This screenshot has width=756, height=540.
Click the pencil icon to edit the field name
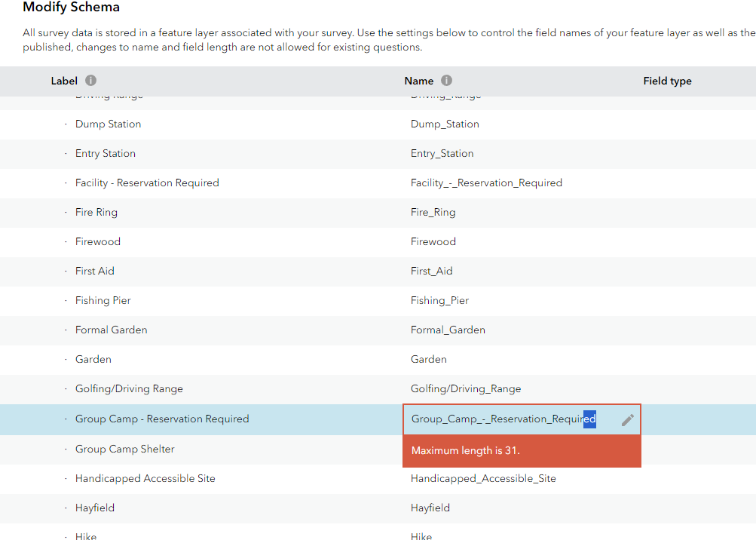point(627,420)
